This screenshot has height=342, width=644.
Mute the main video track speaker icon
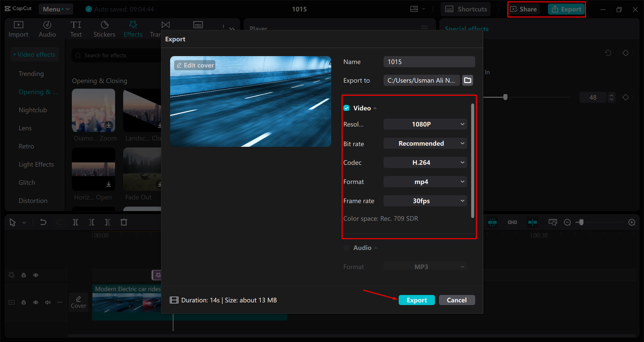[48, 302]
